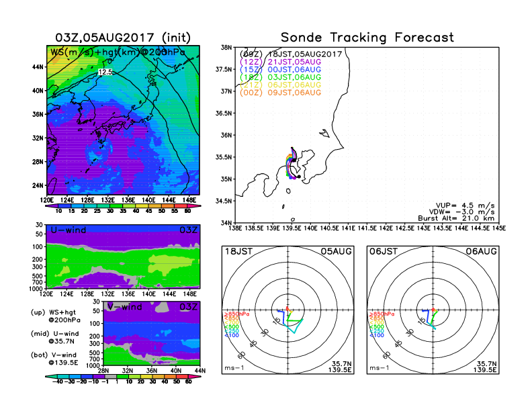Click the "36.5N" tracking map latitude label

coord(224,113)
